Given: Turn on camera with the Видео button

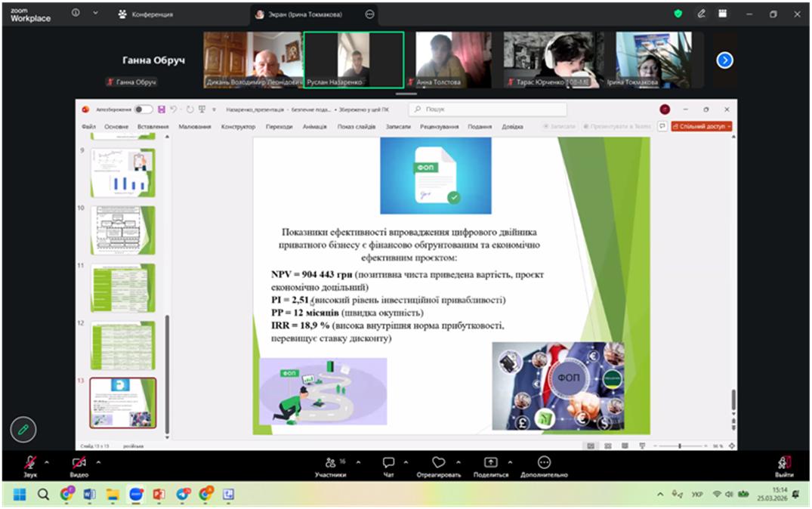Looking at the screenshot, I should (x=79, y=463).
